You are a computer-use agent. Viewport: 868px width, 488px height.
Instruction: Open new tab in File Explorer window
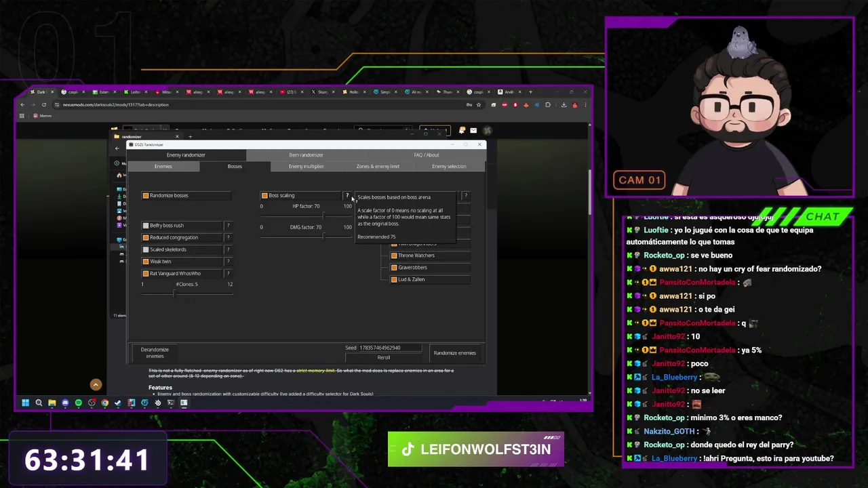pos(190,136)
